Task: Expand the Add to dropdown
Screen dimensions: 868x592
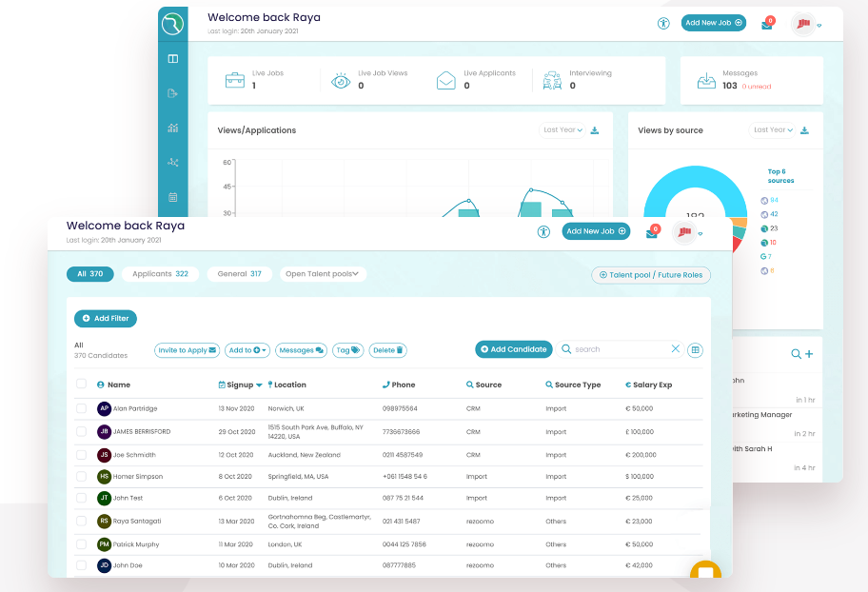Action: pos(247,350)
